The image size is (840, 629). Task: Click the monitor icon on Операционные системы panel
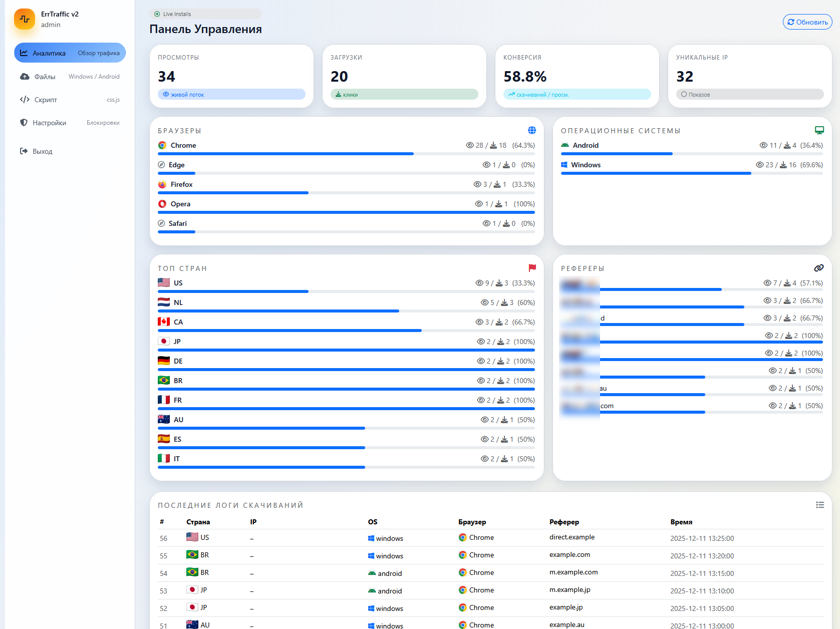pos(819,130)
